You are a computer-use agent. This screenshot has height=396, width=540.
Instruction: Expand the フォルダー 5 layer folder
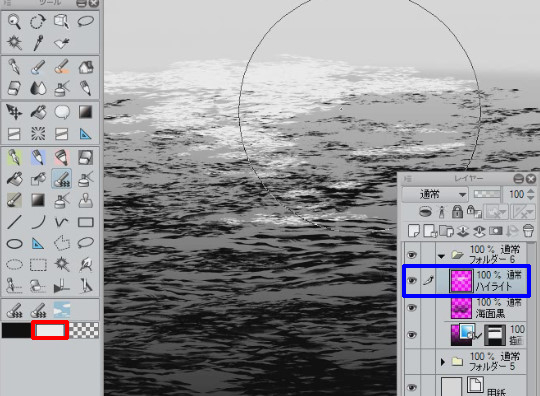pos(443,362)
